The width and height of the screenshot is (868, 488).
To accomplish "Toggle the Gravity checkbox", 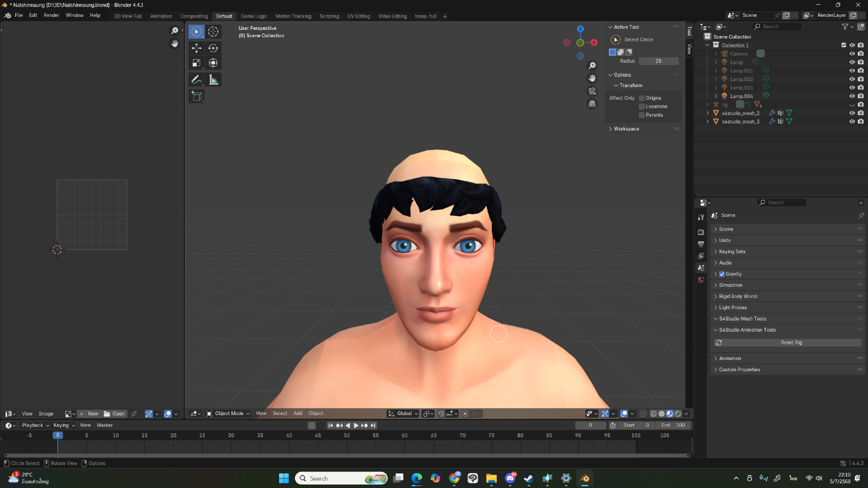I will (722, 274).
